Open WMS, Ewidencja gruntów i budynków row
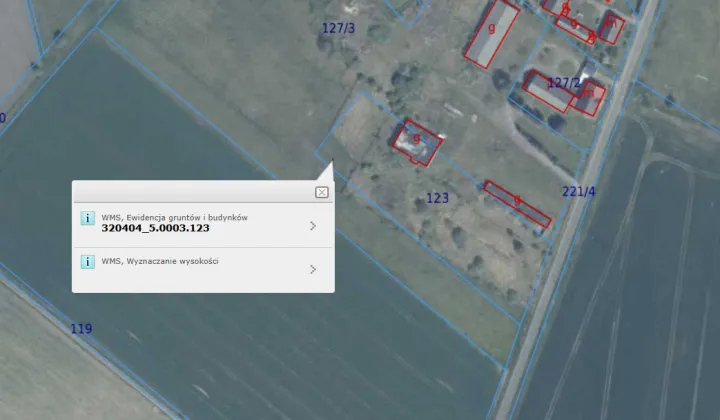The height and width of the screenshot is (420, 720). point(203,225)
